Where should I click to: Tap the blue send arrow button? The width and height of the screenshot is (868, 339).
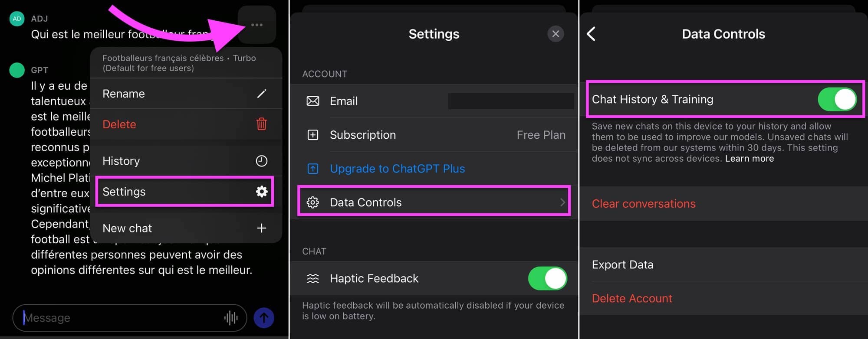(264, 318)
